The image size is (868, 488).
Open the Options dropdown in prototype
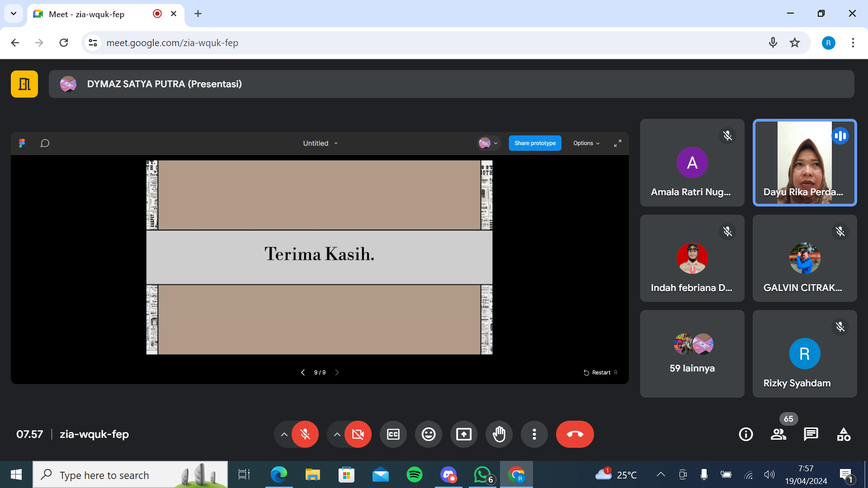point(586,143)
